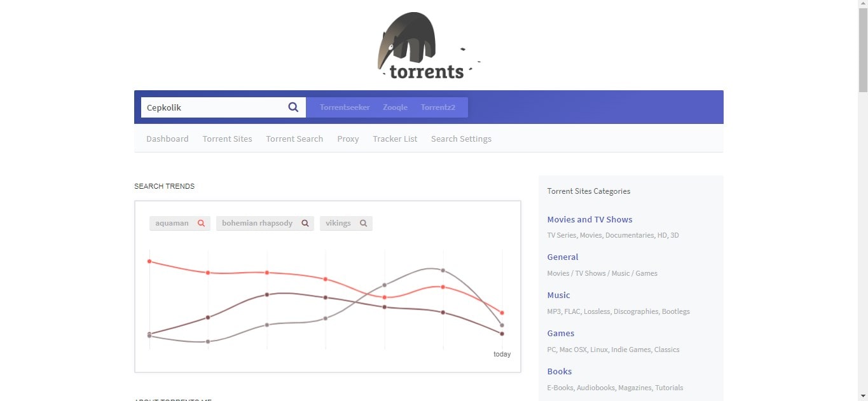868x401 pixels.
Task: Open Torrent Search page
Action: pyautogui.click(x=294, y=139)
